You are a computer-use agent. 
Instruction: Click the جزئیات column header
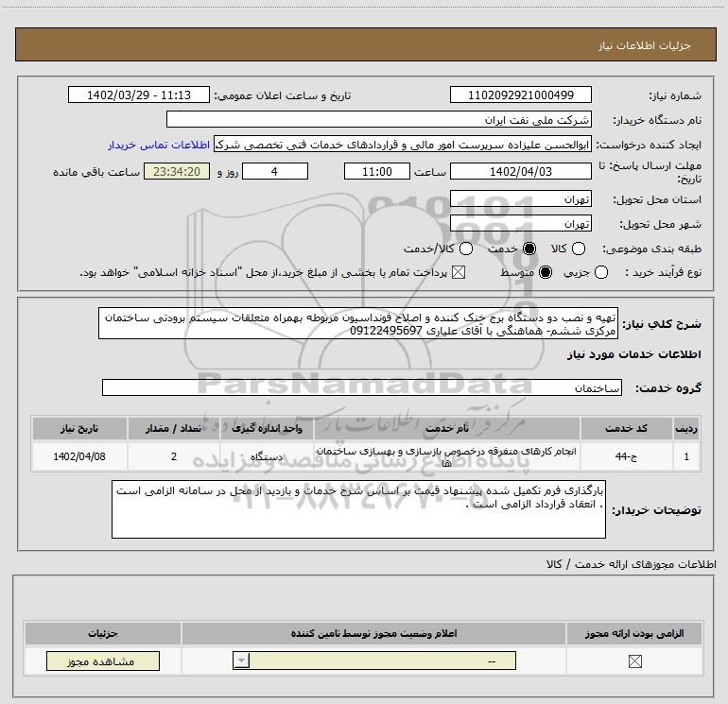[x=103, y=633]
